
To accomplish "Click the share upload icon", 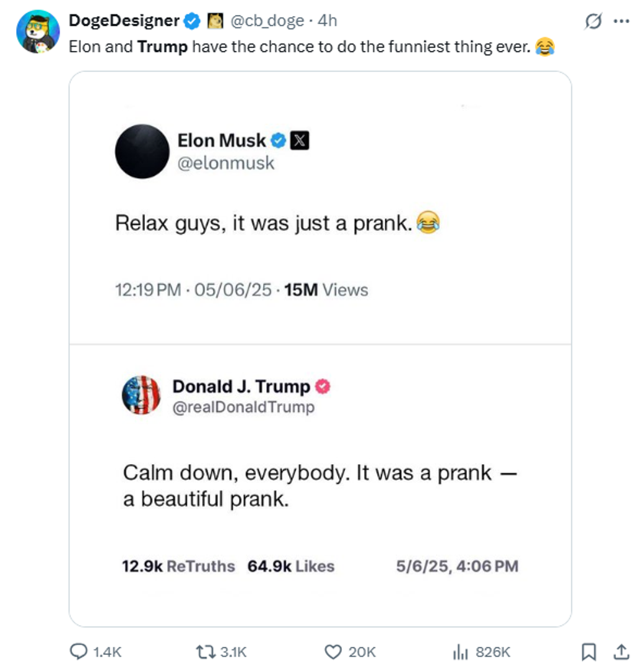I will tap(621, 651).
